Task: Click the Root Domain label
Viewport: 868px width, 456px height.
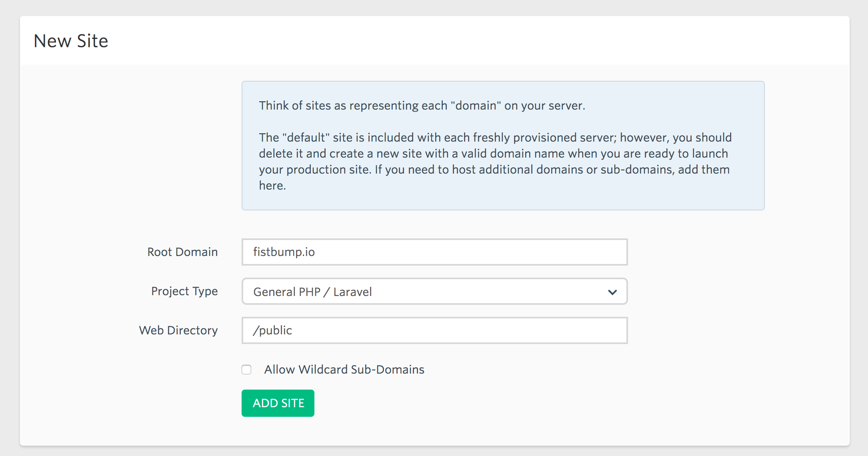Action: coord(182,252)
